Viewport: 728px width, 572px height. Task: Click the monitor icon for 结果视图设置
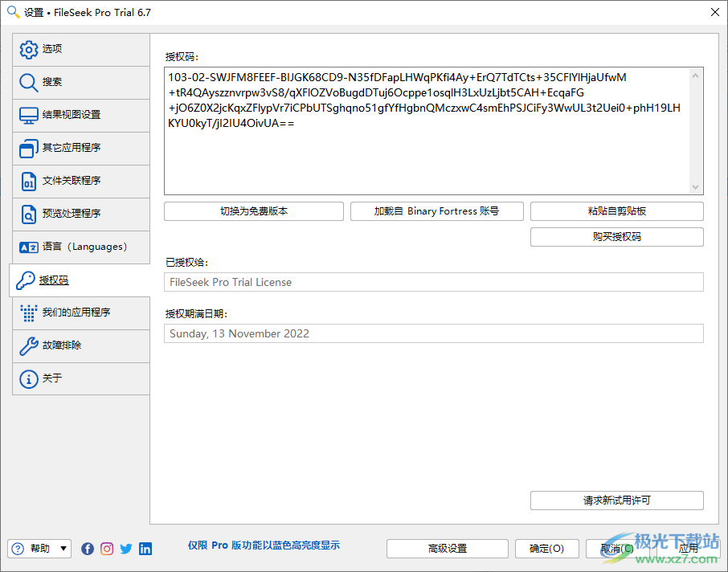(x=29, y=115)
